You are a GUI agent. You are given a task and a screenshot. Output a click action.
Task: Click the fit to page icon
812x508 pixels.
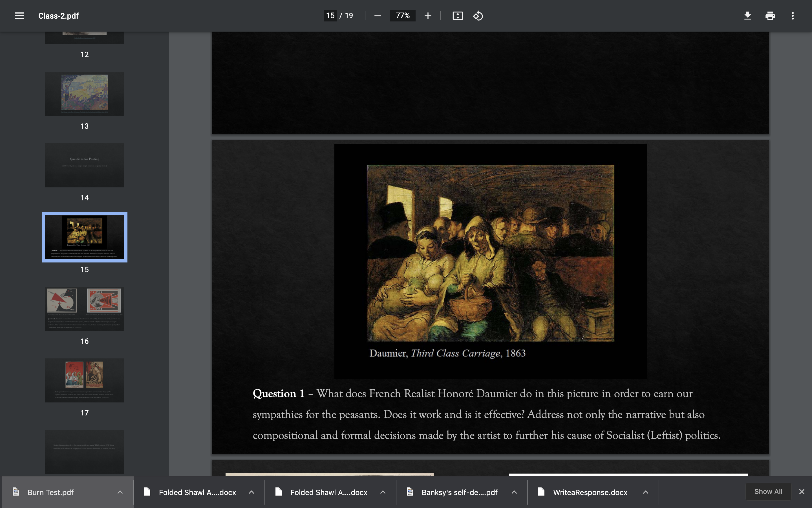pyautogui.click(x=458, y=16)
